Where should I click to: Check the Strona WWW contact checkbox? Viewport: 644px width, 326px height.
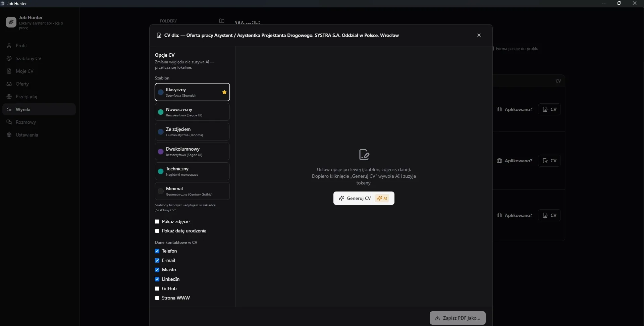tap(157, 298)
